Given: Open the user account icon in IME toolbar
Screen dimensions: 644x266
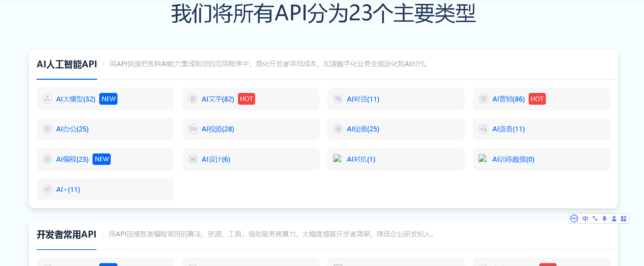Looking at the screenshot, I should pos(614,219).
